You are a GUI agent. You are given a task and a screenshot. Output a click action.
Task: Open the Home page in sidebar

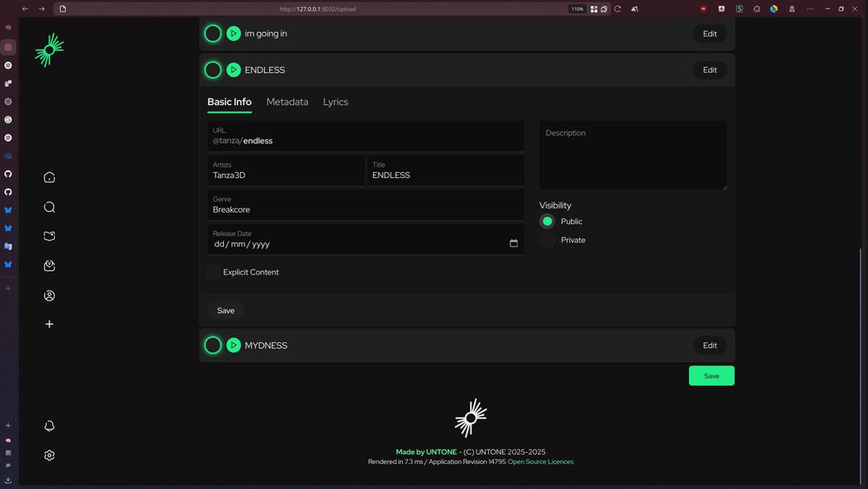pyautogui.click(x=49, y=177)
